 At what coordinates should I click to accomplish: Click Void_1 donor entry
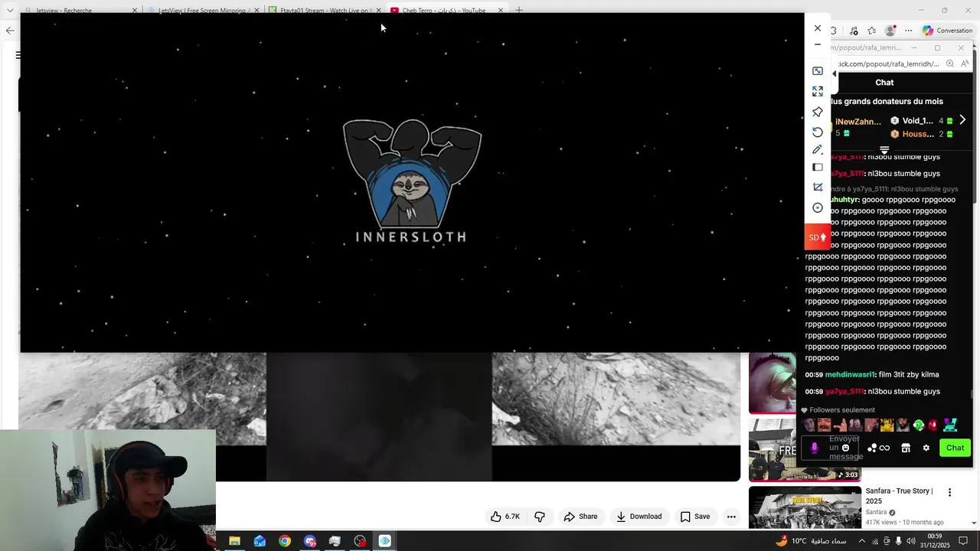[x=917, y=121]
